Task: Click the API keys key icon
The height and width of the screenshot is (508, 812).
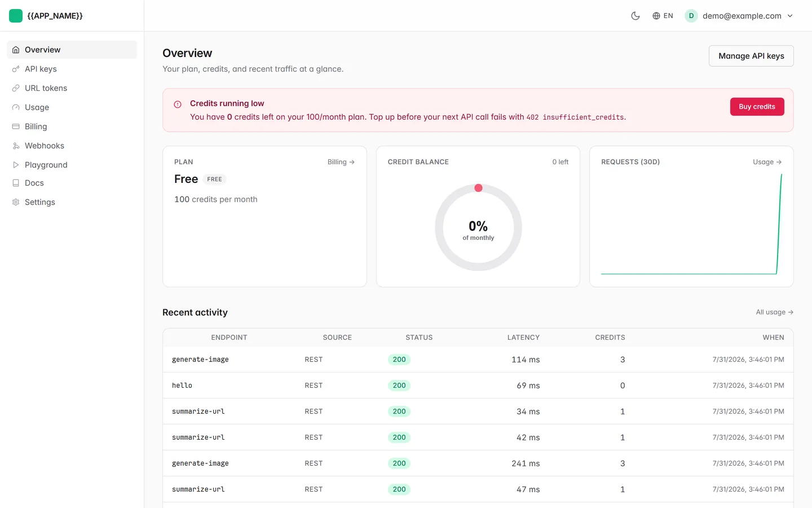Action: (x=16, y=69)
